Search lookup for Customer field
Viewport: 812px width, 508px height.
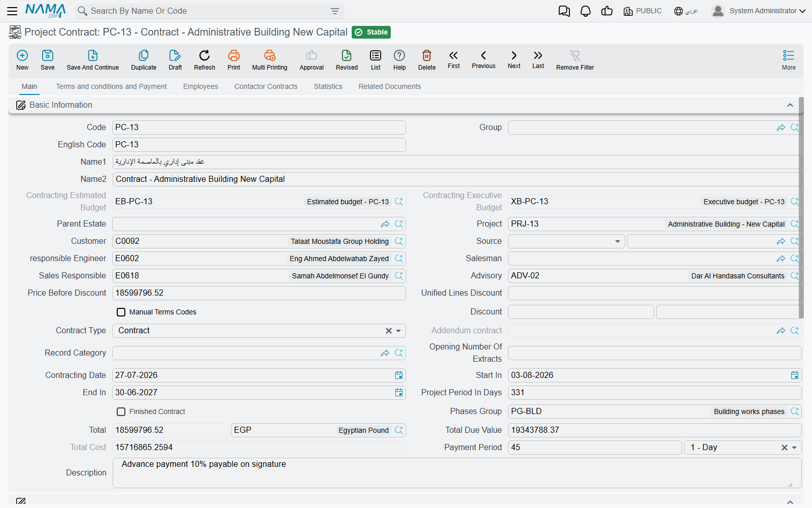[x=399, y=241]
